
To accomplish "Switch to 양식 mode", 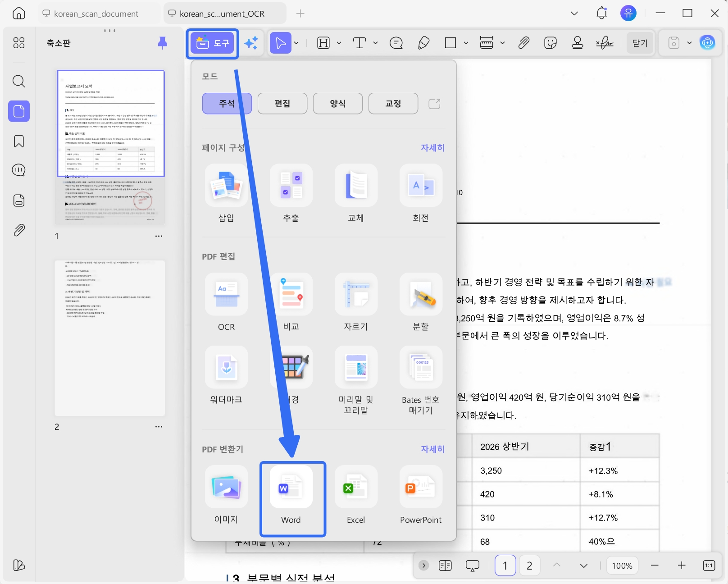I will click(338, 104).
